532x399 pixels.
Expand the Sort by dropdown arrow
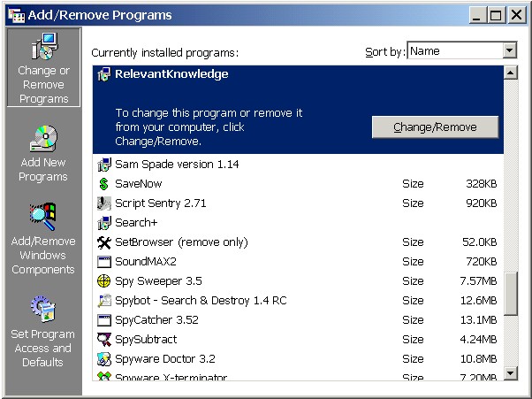click(509, 51)
